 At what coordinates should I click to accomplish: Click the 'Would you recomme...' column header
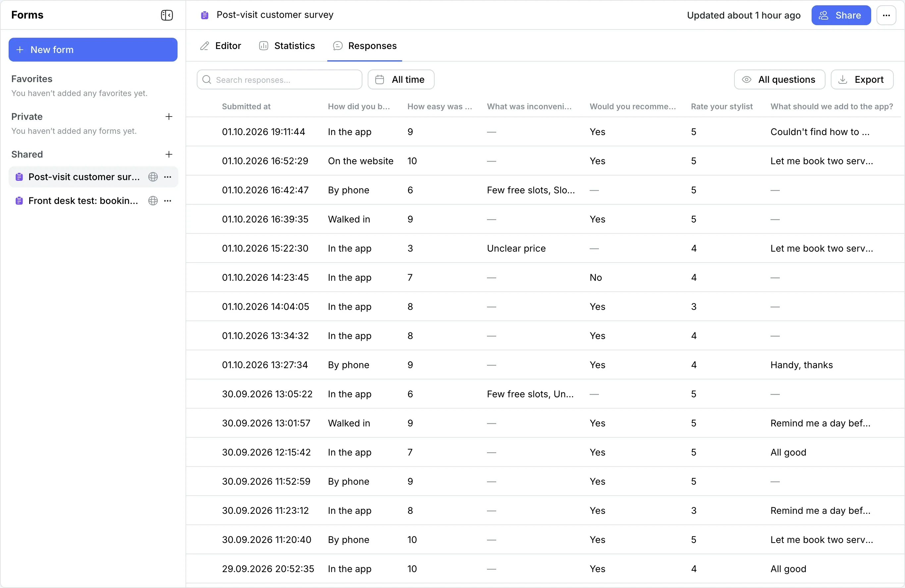coord(632,107)
